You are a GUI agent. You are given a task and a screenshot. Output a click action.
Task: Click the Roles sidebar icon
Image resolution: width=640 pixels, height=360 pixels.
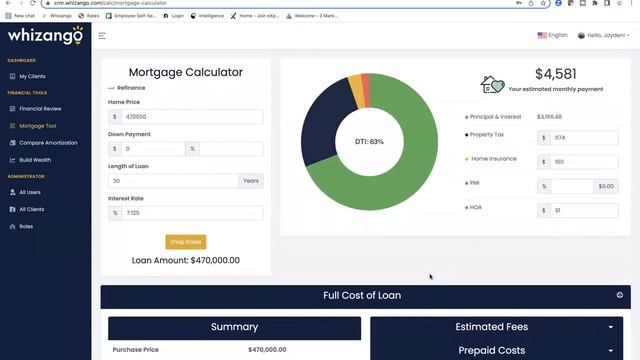click(x=12, y=227)
